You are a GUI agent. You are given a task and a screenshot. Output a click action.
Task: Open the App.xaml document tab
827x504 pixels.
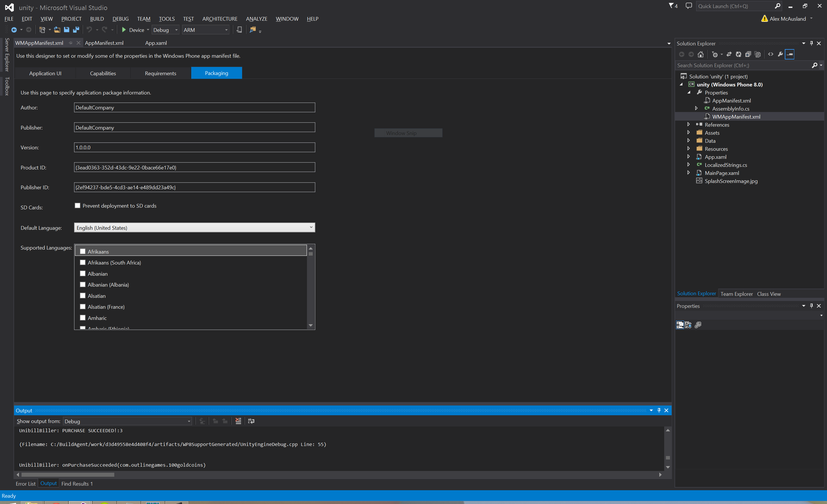[156, 43]
